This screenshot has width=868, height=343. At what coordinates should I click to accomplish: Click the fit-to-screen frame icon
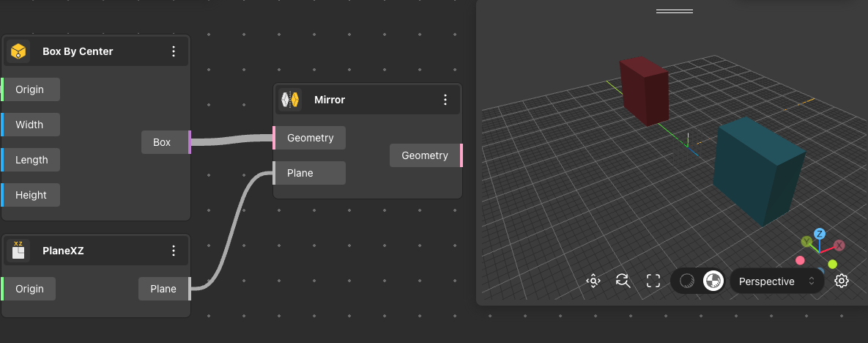point(653,281)
